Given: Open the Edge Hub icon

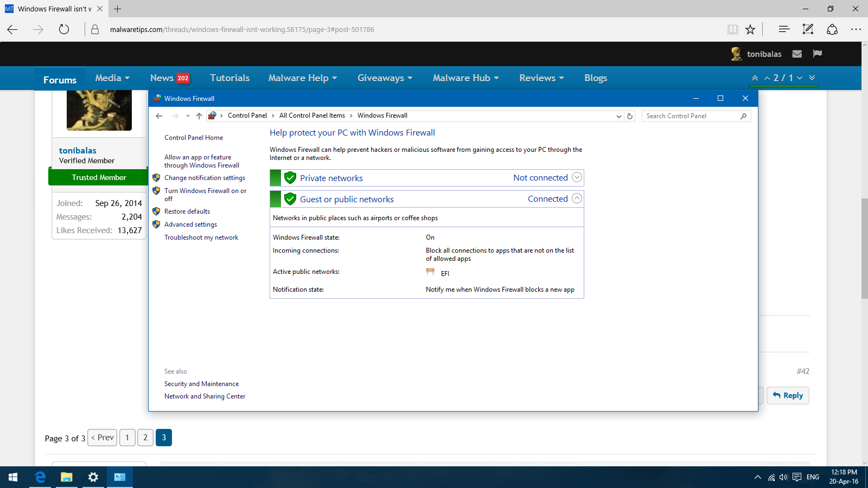Looking at the screenshot, I should click(x=784, y=29).
